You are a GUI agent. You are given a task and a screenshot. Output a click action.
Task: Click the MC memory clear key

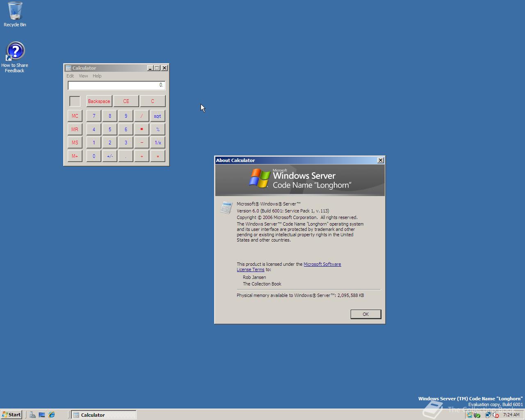(x=75, y=116)
